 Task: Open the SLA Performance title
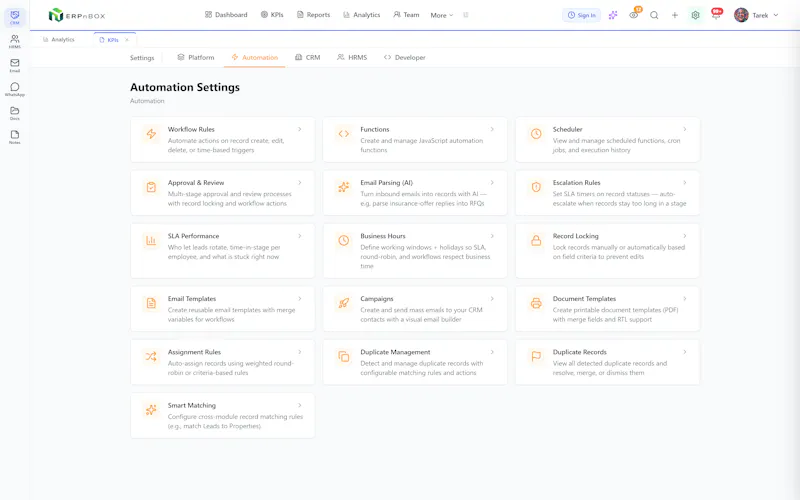[x=193, y=236]
